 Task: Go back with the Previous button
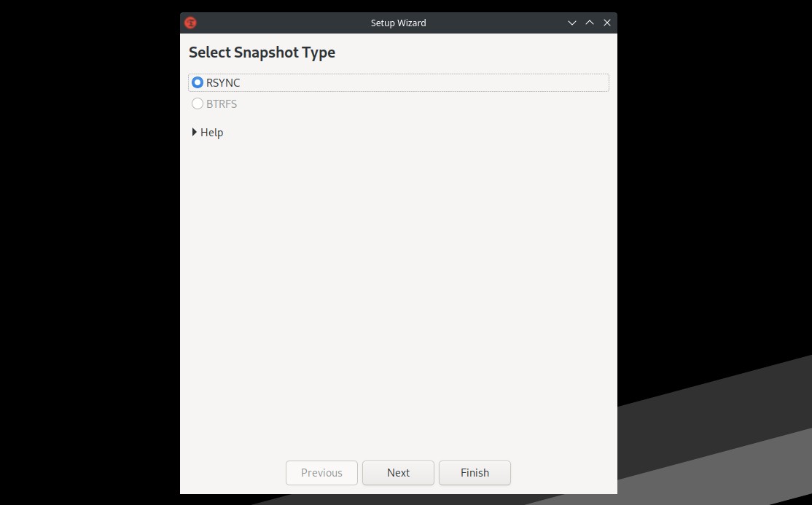click(x=321, y=473)
